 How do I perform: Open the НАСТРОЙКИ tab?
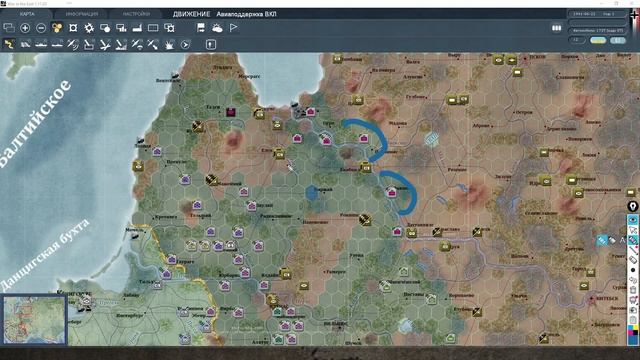pyautogui.click(x=136, y=14)
